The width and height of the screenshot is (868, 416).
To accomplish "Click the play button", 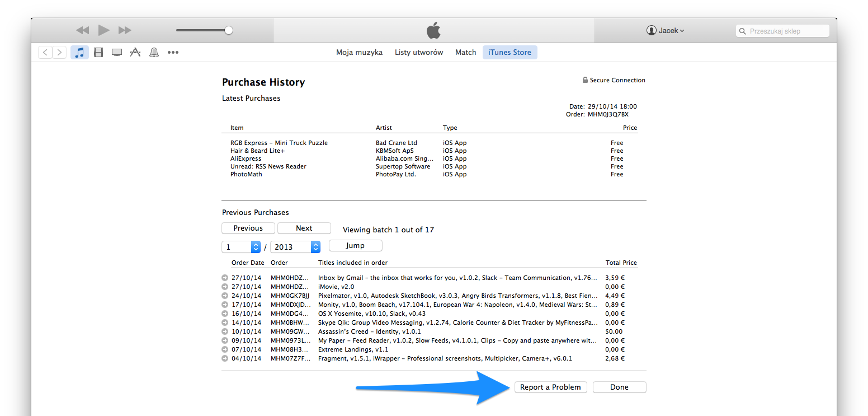I will coord(103,30).
